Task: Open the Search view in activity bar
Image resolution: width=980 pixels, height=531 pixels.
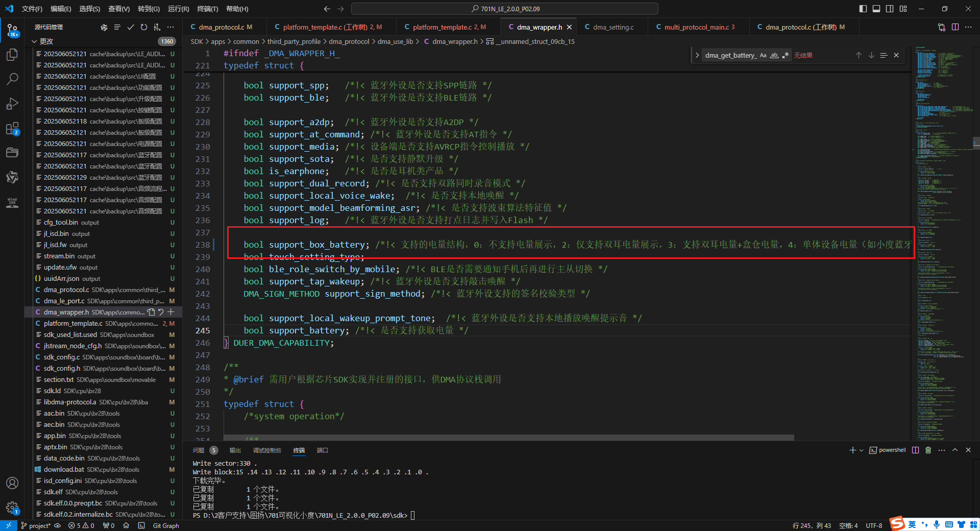Action: [12, 79]
